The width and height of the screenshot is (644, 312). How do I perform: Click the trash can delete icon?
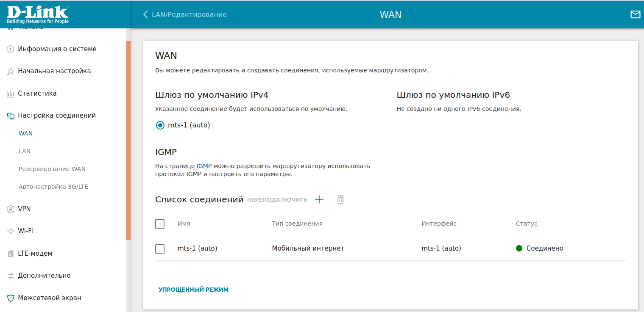coord(340,199)
